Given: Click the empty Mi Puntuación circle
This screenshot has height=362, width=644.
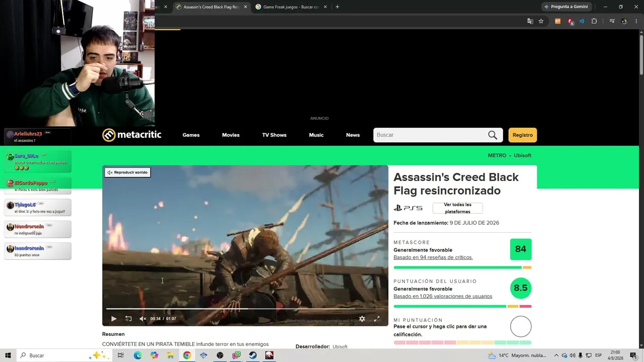Looking at the screenshot, I should pyautogui.click(x=521, y=327).
